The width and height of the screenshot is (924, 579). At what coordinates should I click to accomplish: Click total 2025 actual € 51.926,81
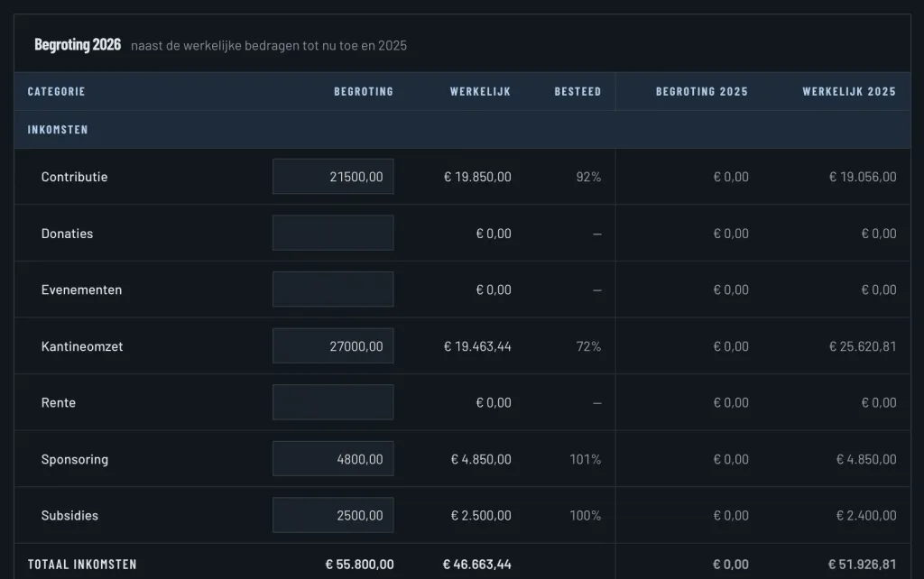coord(862,565)
